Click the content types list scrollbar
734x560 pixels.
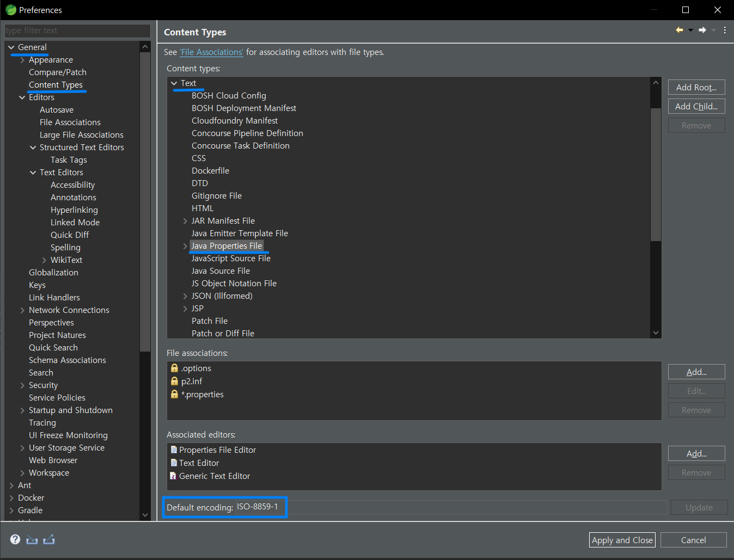(656, 174)
